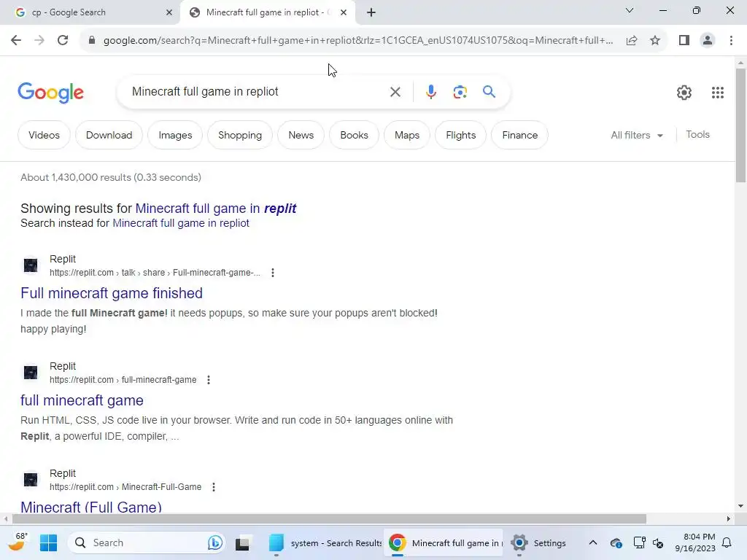Open Maps results
The width and height of the screenshot is (747, 560).
pyautogui.click(x=407, y=135)
